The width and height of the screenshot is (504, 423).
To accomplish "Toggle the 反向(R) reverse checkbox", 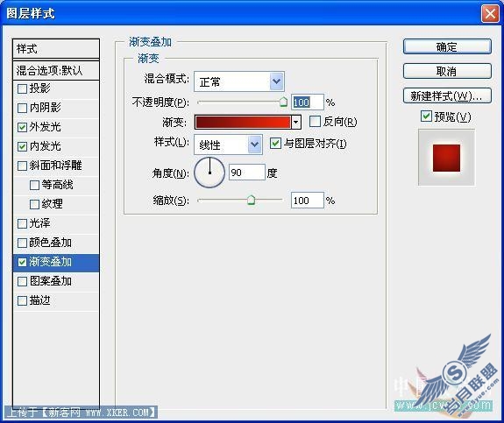I will (x=315, y=122).
